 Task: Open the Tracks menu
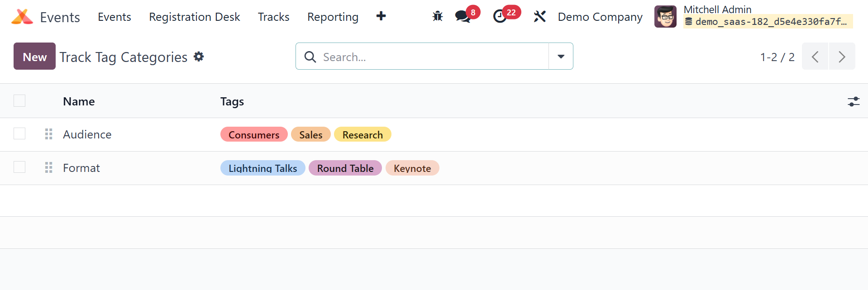(273, 17)
